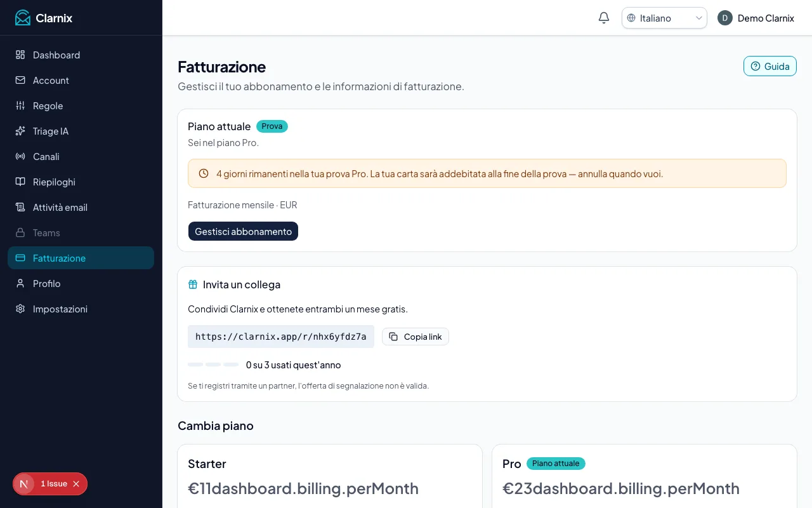Screen dimensions: 812x508
Task: Click the globe icon in language selector
Action: coord(631,18)
